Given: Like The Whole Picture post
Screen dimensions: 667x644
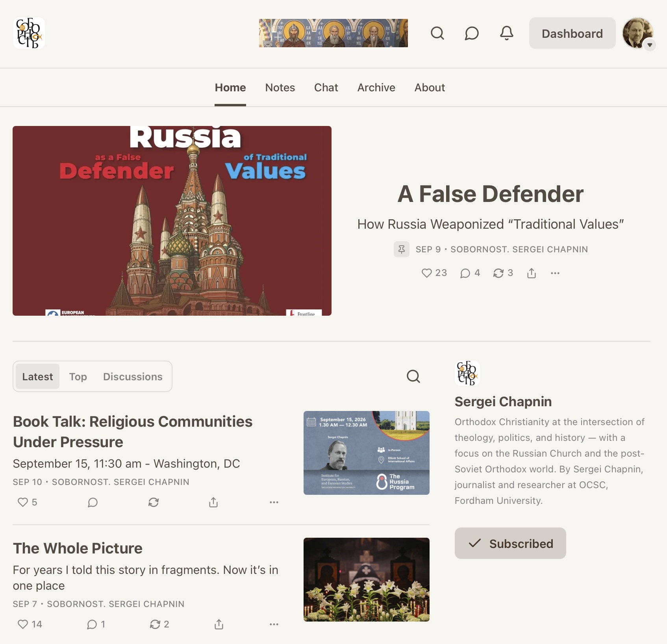Looking at the screenshot, I should pos(30,624).
